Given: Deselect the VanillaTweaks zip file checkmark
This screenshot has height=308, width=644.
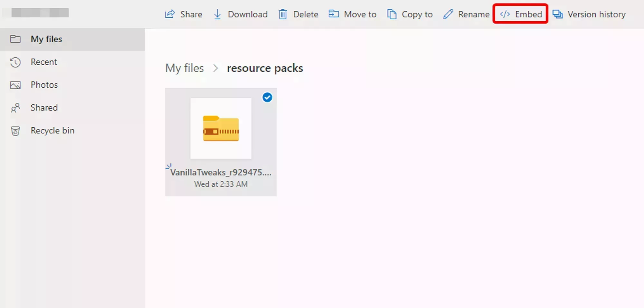Looking at the screenshot, I should tap(267, 97).
